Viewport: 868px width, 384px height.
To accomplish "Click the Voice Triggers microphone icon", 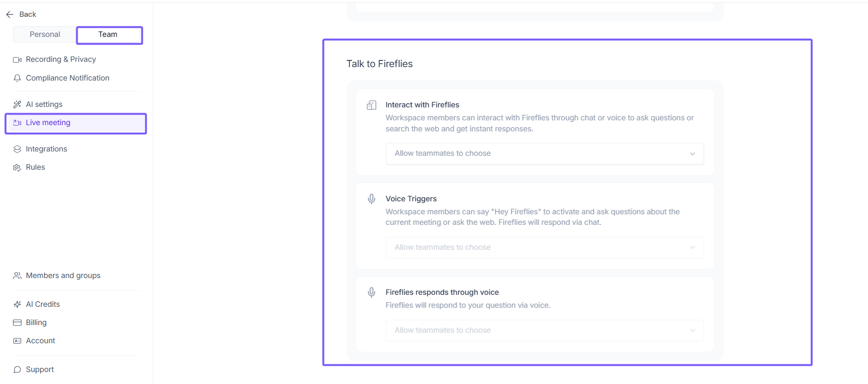I will pyautogui.click(x=371, y=199).
